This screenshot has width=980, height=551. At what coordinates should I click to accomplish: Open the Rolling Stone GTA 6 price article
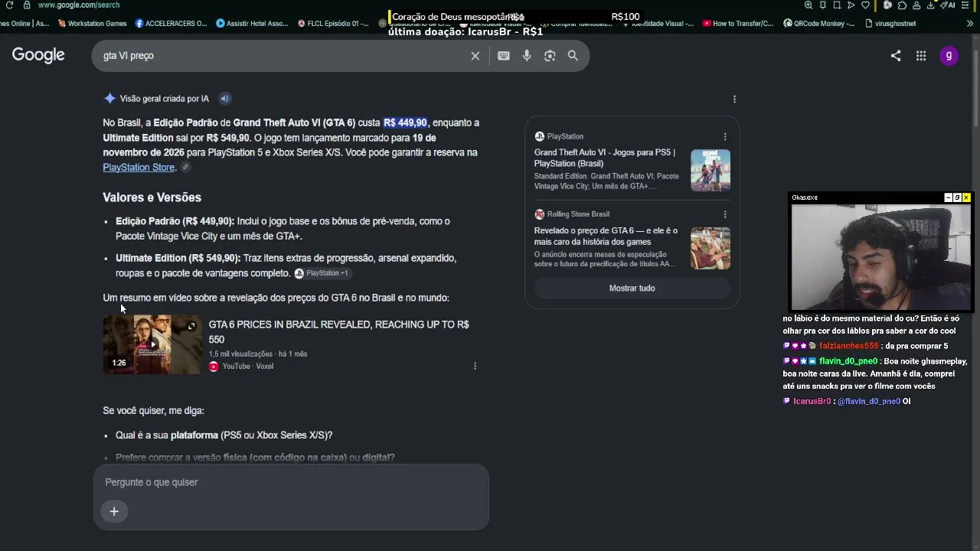606,236
